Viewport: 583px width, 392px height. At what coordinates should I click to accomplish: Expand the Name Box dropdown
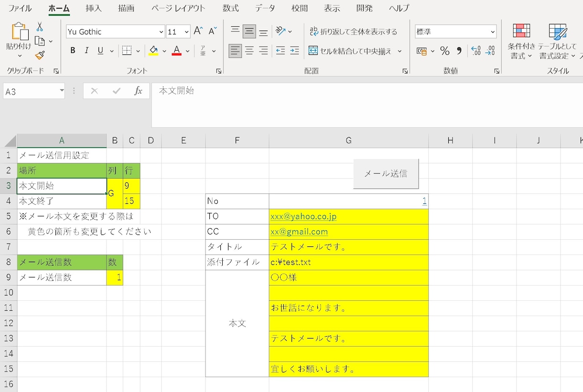pos(62,91)
